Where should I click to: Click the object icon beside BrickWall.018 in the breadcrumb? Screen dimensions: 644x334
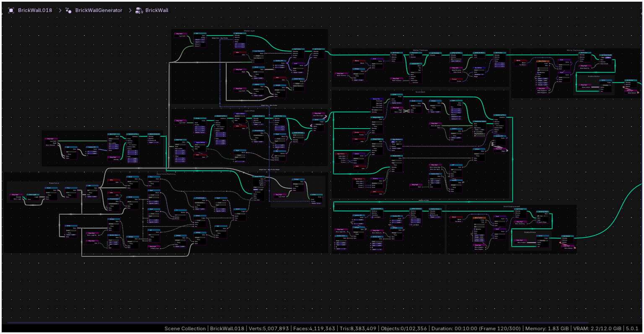(11, 10)
